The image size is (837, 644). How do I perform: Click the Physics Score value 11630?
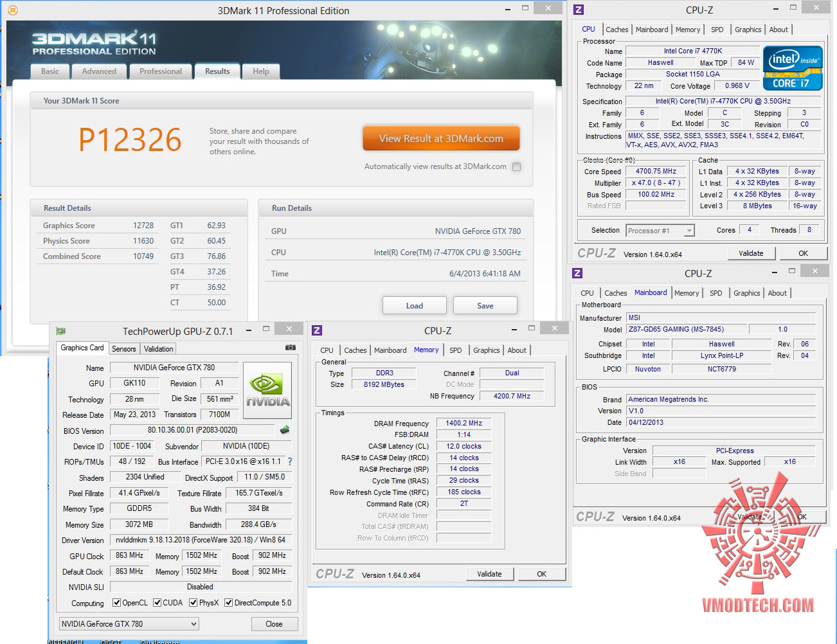tap(143, 241)
